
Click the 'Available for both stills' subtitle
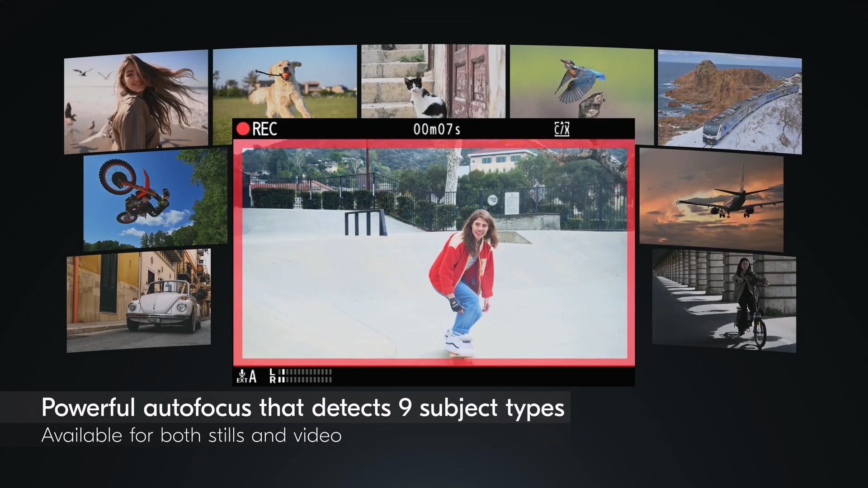click(191, 436)
